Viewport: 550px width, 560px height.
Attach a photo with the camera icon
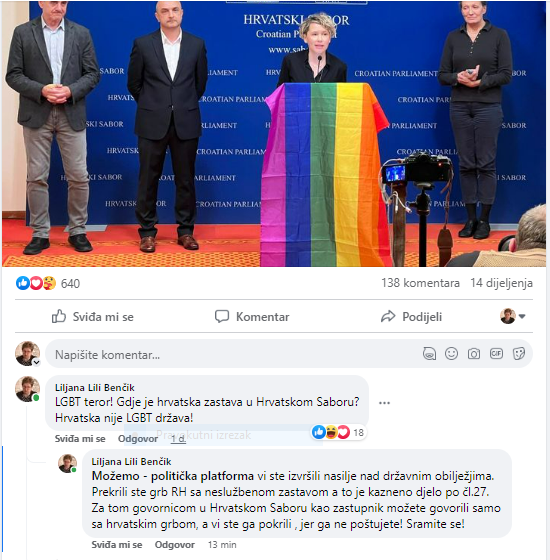pyautogui.click(x=474, y=354)
